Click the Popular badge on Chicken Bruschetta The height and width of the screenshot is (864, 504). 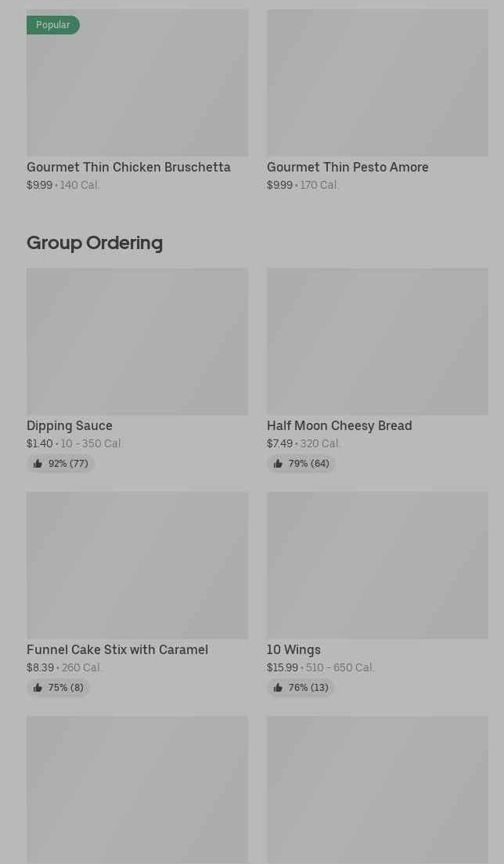click(53, 25)
